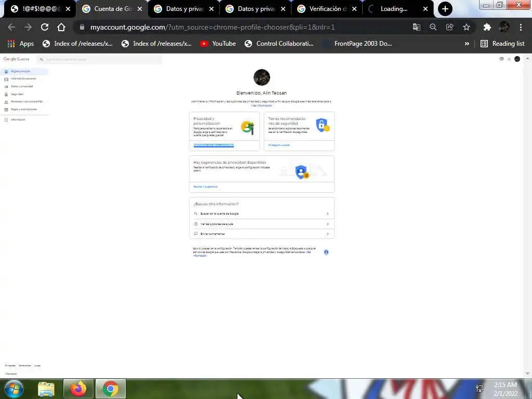
Task: Click the security shield lock illustration
Action: click(x=323, y=125)
